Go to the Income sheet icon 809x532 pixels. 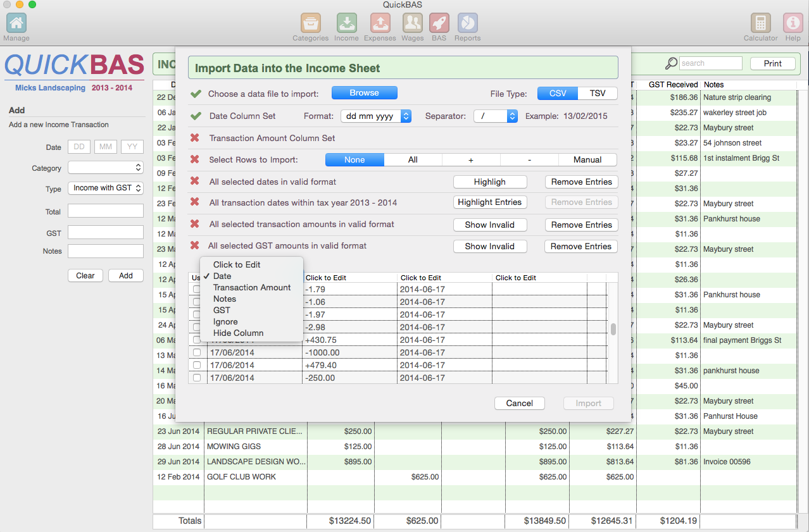(x=346, y=23)
